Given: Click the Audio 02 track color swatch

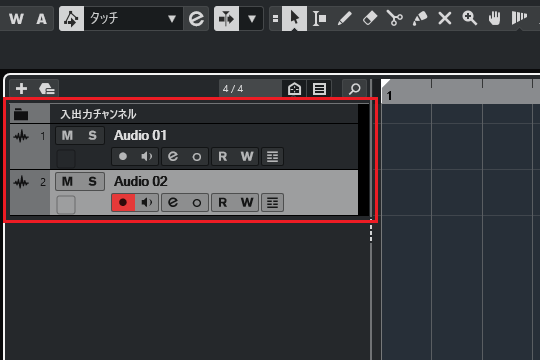Looking at the screenshot, I should [66, 205].
